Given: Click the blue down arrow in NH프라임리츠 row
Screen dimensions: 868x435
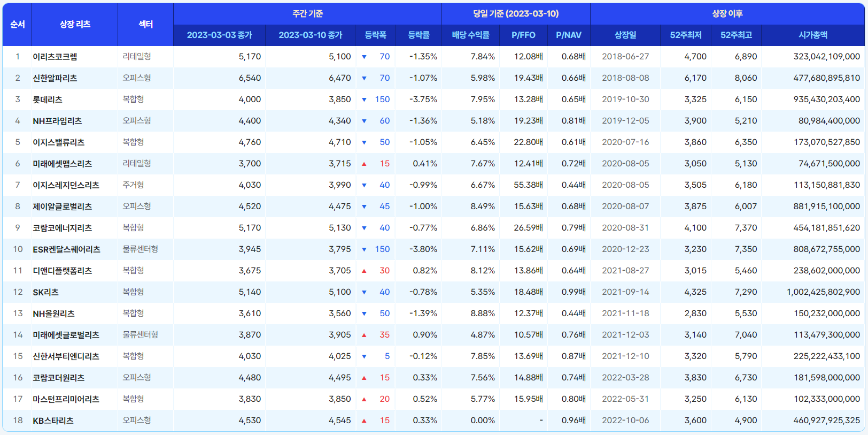Looking at the screenshot, I should coord(364,121).
